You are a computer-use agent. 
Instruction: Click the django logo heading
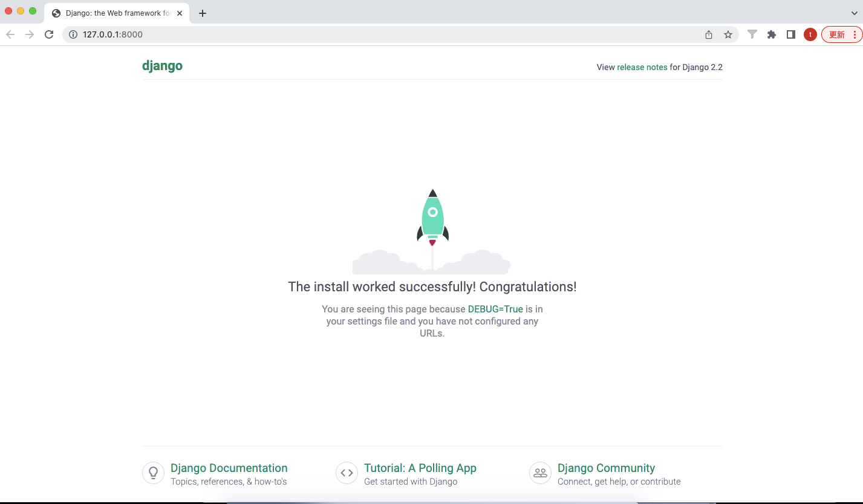(x=162, y=66)
